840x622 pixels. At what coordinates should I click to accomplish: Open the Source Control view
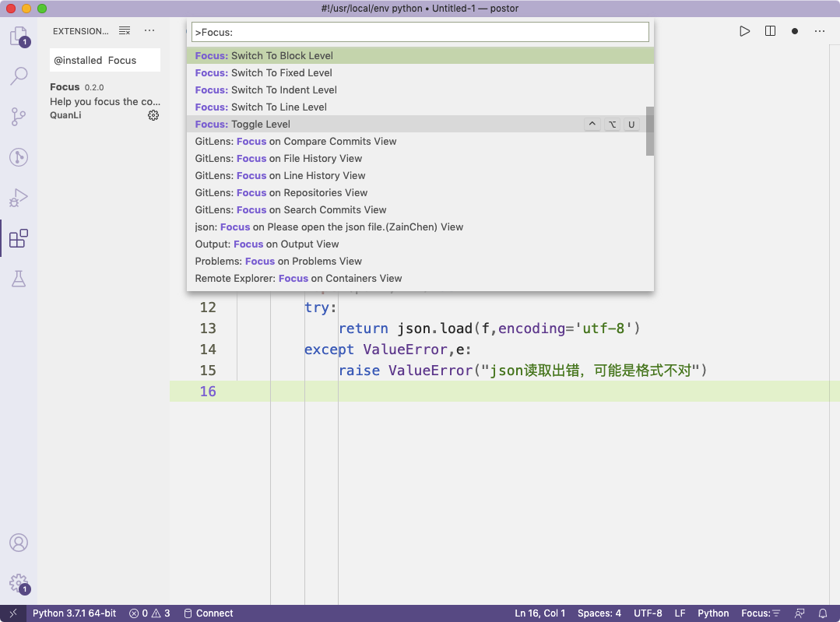coord(19,116)
